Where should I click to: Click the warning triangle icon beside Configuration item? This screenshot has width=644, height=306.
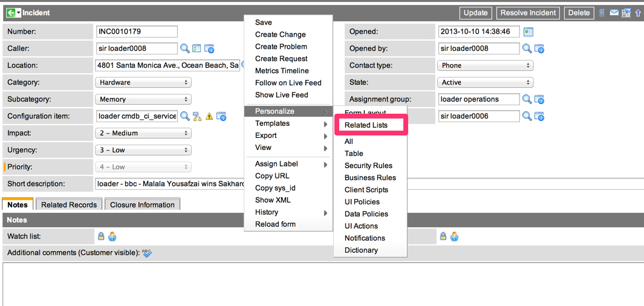[209, 116]
